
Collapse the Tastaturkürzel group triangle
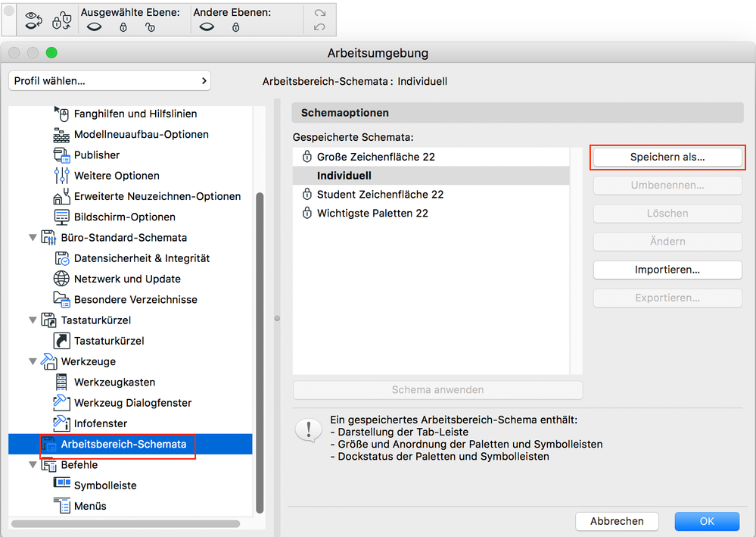33,320
